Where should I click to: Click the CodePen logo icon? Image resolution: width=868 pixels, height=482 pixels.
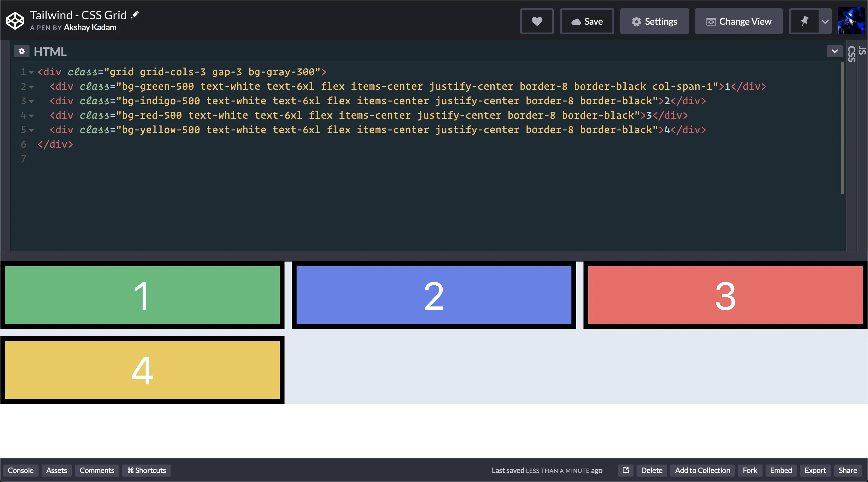15,21
